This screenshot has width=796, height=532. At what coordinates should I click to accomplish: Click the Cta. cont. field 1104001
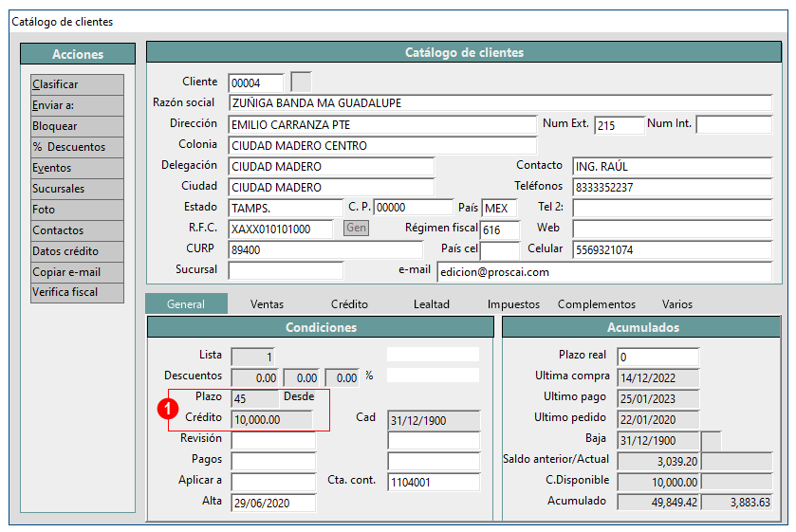coord(434,482)
